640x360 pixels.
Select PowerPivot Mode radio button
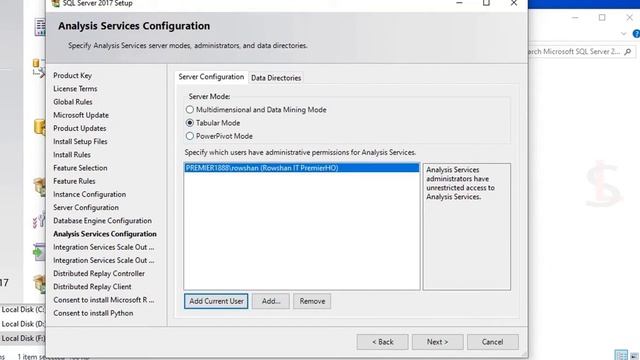(x=190, y=136)
